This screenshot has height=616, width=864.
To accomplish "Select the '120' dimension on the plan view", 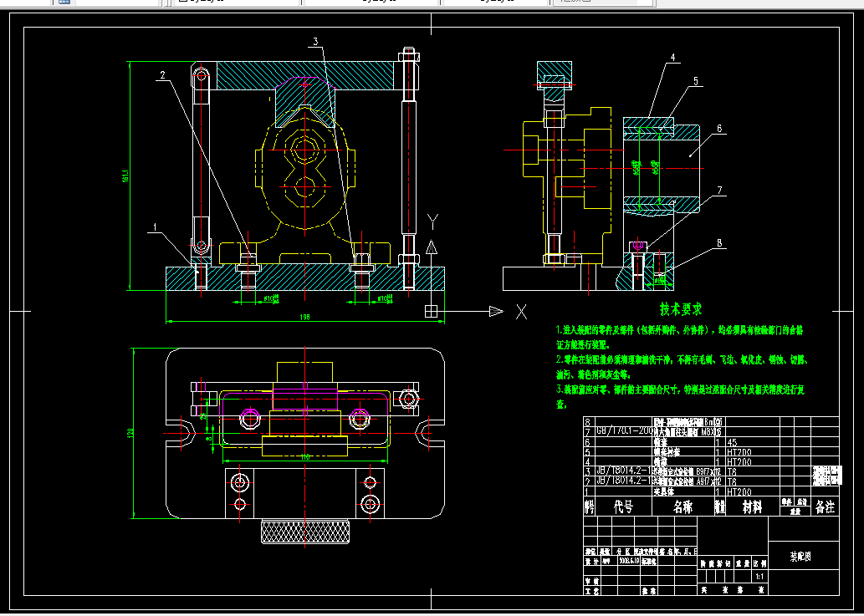I will 130,433.
